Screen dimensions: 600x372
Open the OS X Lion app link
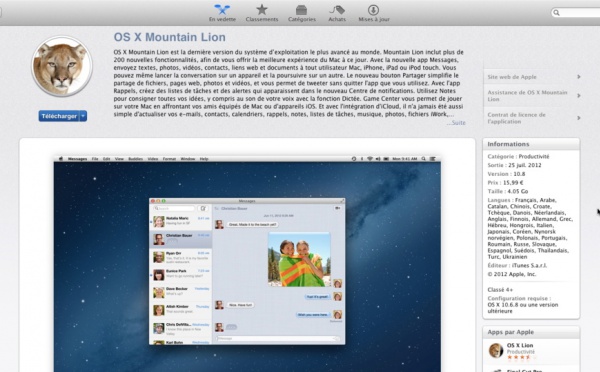coord(520,345)
